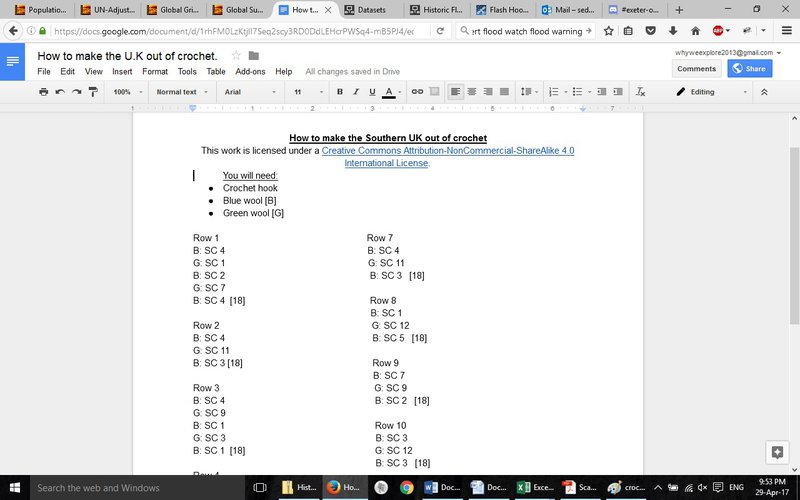The width and height of the screenshot is (800, 500).
Task: Open the Add-ons menu
Action: click(x=250, y=72)
